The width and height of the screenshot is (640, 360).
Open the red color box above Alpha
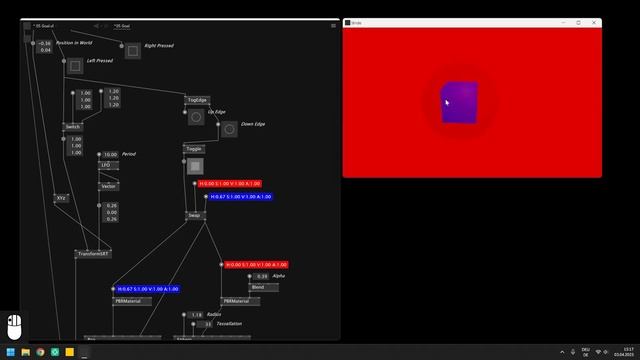(x=256, y=265)
